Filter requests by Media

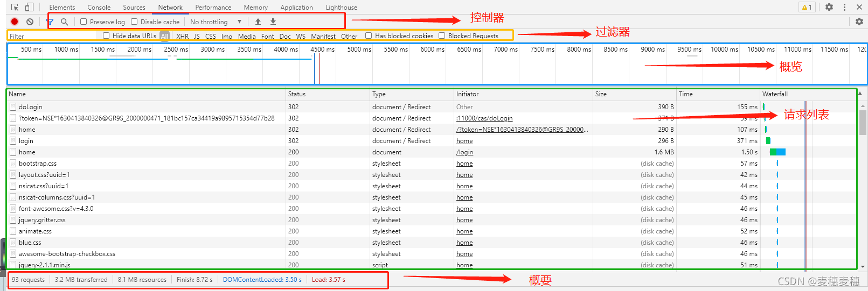tap(247, 36)
